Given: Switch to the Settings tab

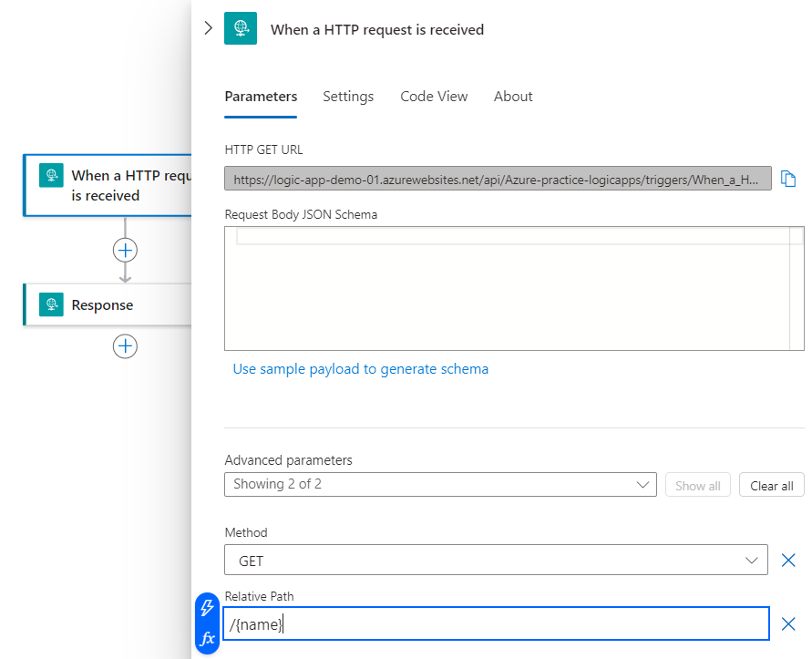Looking at the screenshot, I should click(348, 97).
